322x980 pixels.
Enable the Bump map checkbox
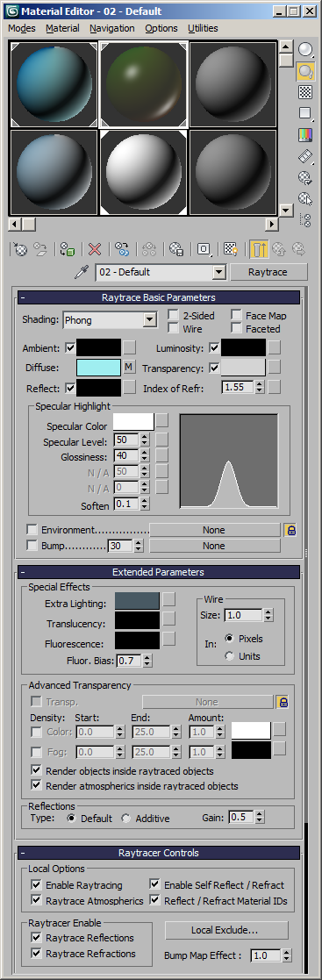coord(32,546)
